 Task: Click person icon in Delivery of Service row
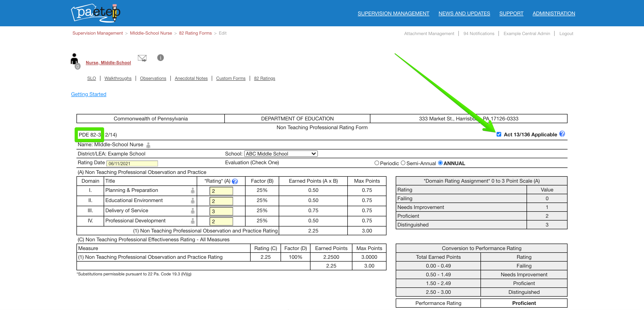click(193, 211)
